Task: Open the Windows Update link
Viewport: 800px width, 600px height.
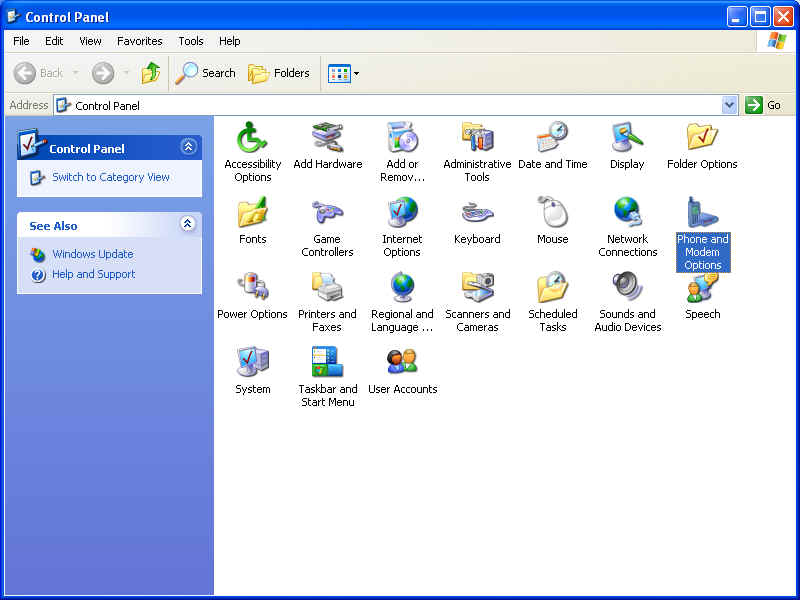Action: [x=92, y=254]
